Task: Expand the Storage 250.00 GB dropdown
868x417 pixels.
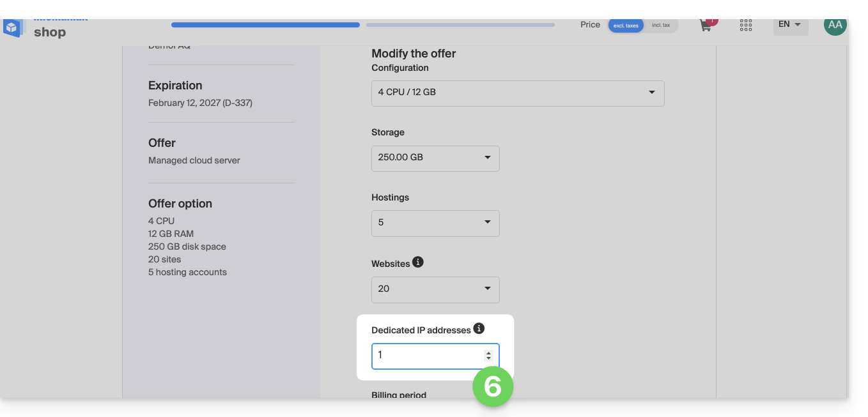Action: (435, 158)
